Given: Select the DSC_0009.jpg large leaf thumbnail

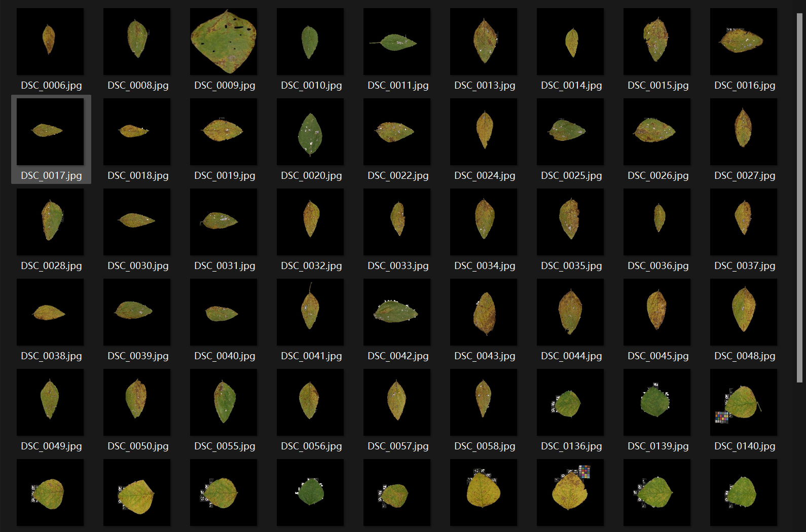Looking at the screenshot, I should point(224,42).
